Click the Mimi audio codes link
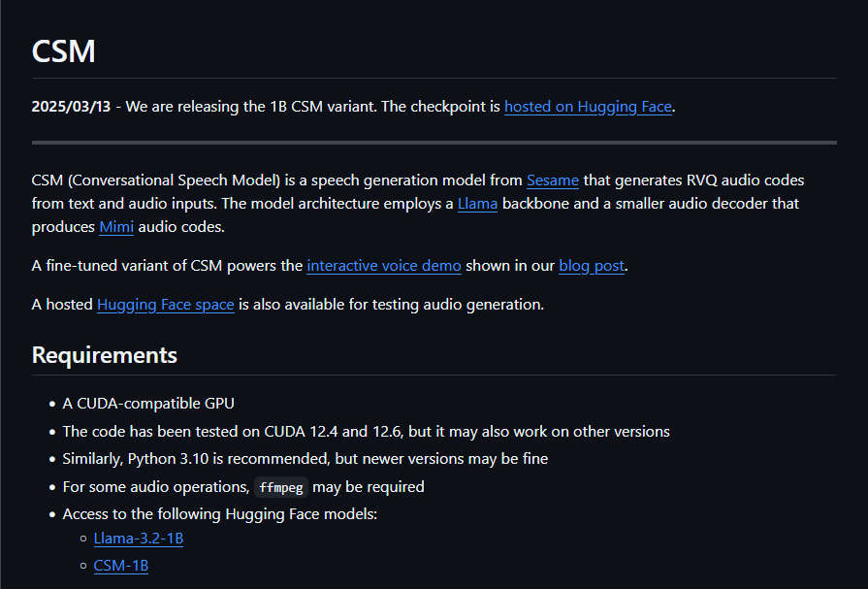The width and height of the screenshot is (868, 589). (x=116, y=227)
